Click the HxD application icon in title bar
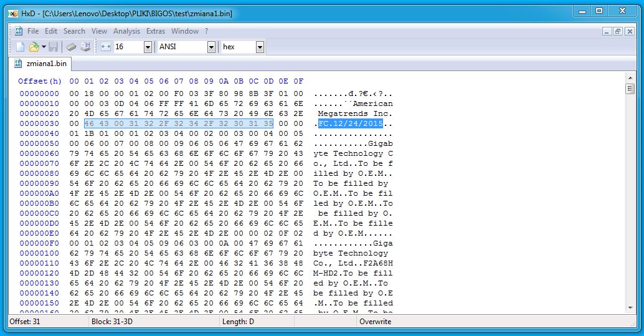Image resolution: width=644 pixels, height=336 pixels. [14, 14]
